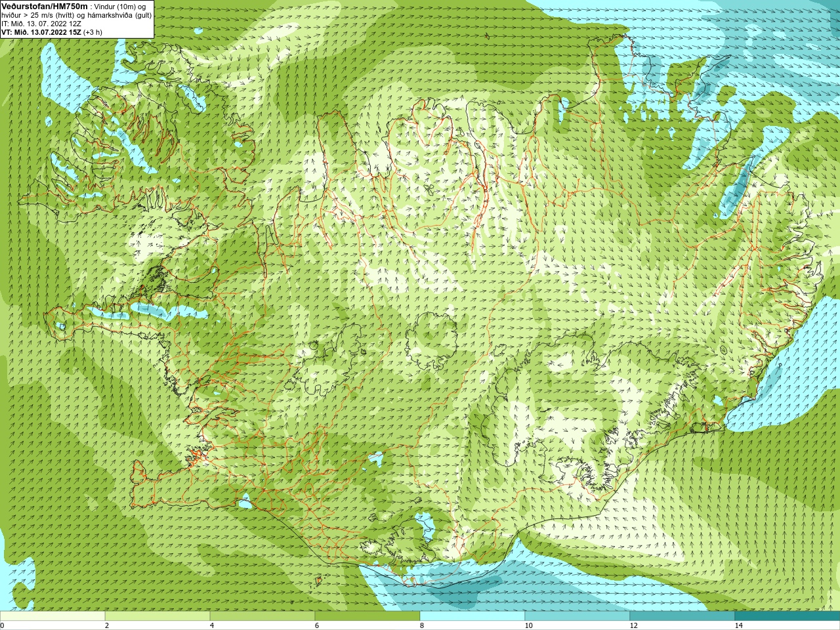Viewport: 840px width, 630px height.
Task: Click the light green legend swatch for 2–4 m/s
Action: coord(157,616)
